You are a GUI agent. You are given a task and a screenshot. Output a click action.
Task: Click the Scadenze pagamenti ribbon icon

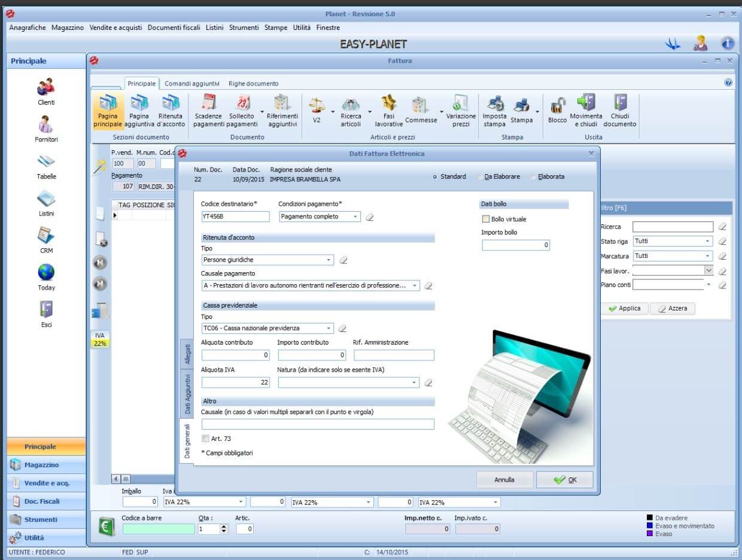(208, 104)
